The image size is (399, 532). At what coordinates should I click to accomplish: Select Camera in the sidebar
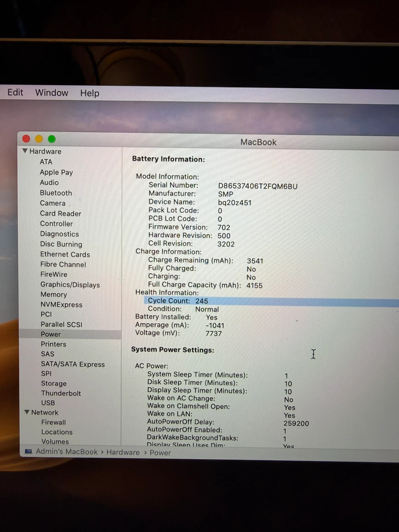[x=53, y=203]
